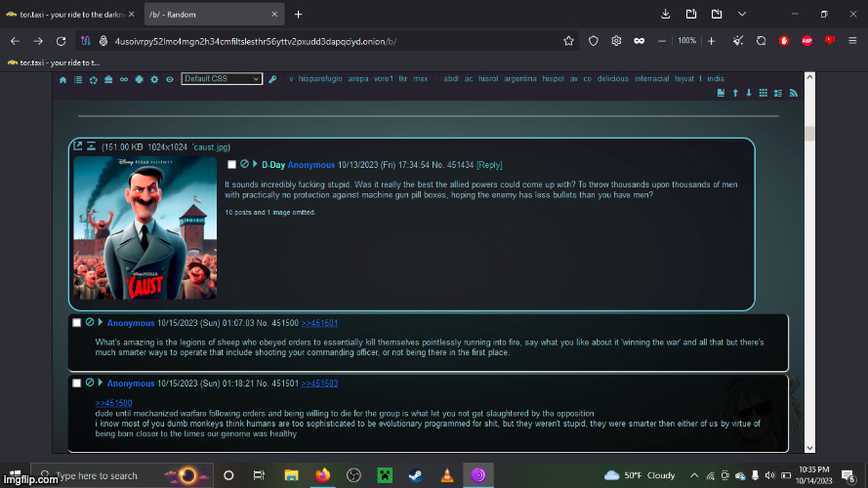Click the ABP extension icon
This screenshot has height=488, width=868.
point(807,41)
